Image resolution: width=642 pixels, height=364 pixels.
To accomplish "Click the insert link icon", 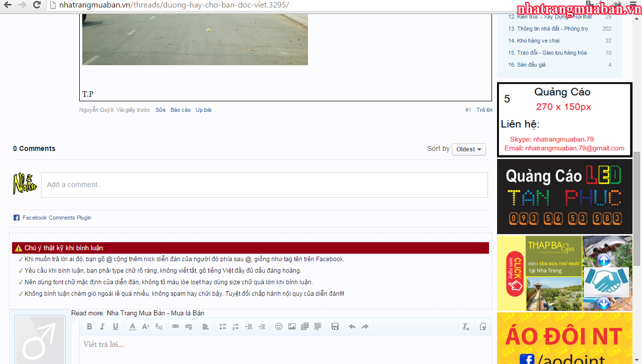I will [176, 326].
